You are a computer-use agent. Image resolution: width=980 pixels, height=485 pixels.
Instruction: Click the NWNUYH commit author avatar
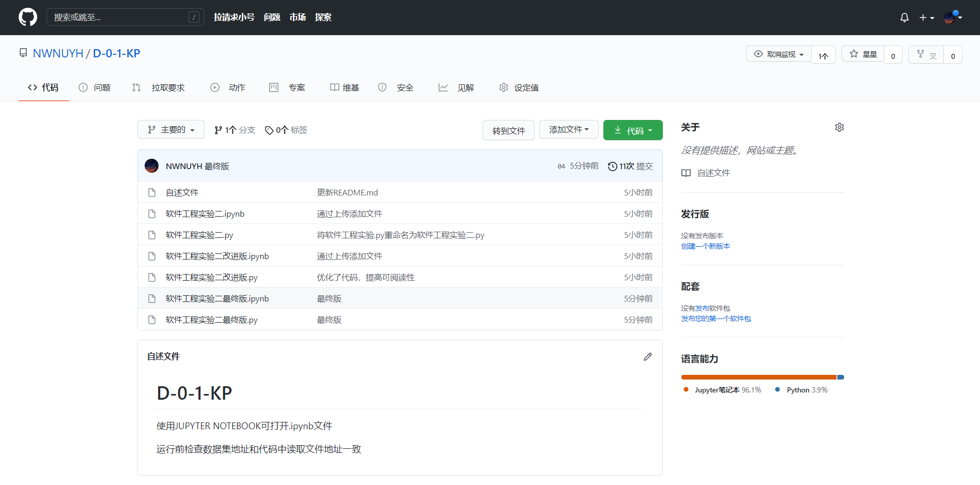click(152, 166)
